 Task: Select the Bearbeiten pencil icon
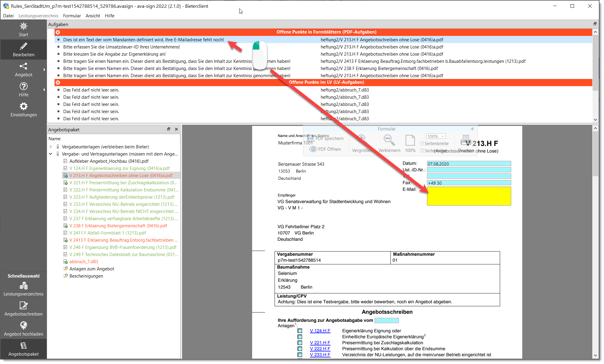[x=23, y=46]
